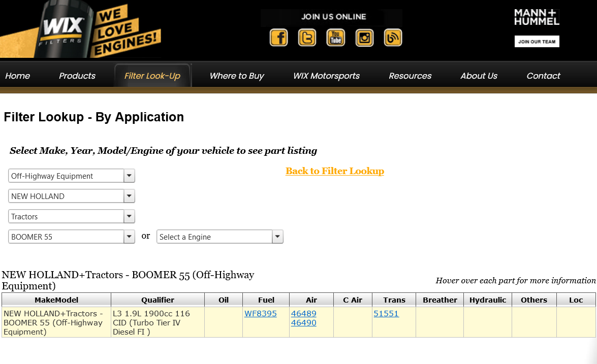The width and height of the screenshot is (597, 364).
Task: Open transmission filter 51551 link
Action: 386,314
